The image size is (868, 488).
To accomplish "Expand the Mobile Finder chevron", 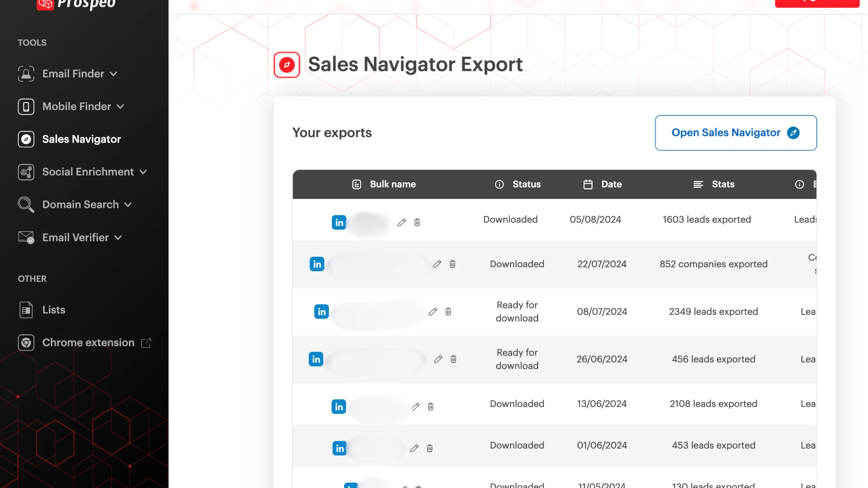I will 121,107.
